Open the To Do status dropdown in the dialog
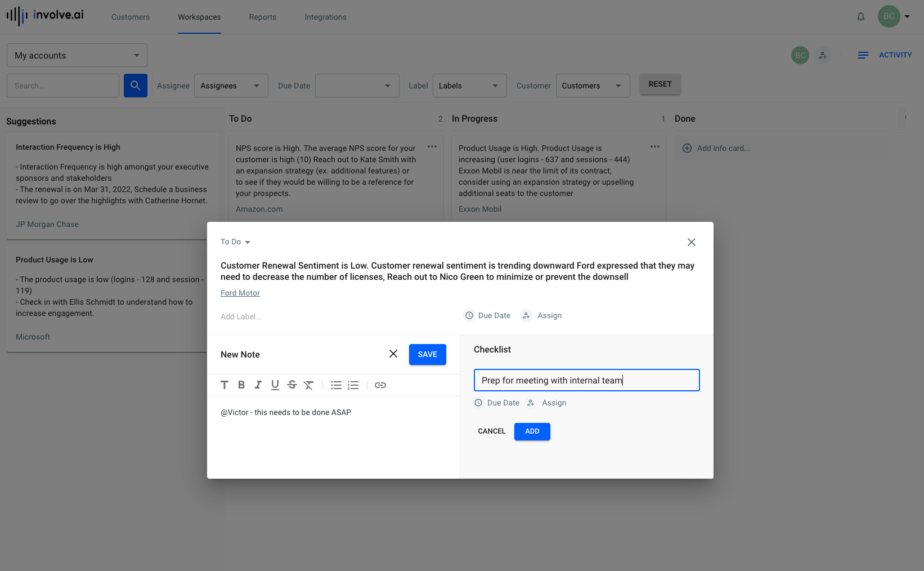The width and height of the screenshot is (924, 571). (x=235, y=242)
